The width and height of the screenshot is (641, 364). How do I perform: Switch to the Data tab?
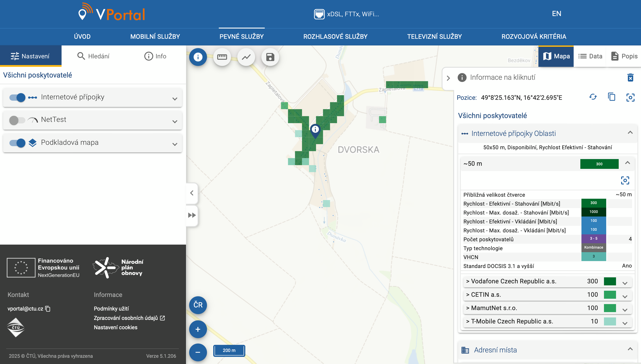(x=590, y=56)
